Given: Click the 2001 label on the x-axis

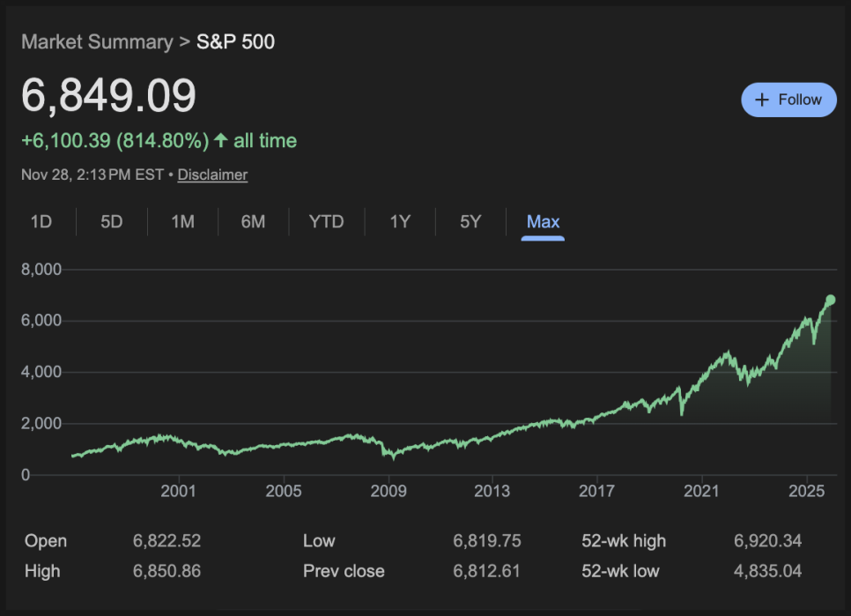Looking at the screenshot, I should (179, 490).
